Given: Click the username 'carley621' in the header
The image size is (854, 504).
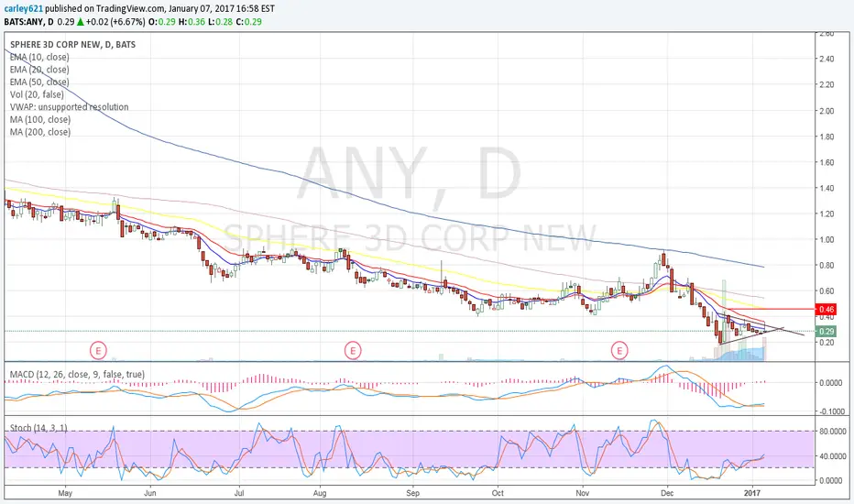Looking at the screenshot, I should (x=24, y=9).
